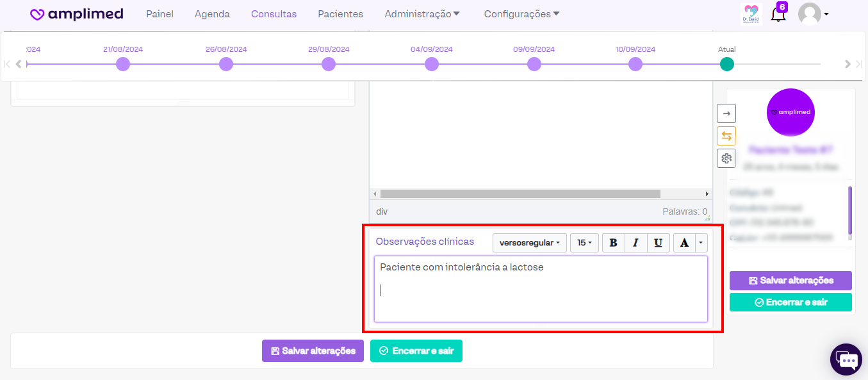Open the font size 15 dropdown
Image resolution: width=868 pixels, height=380 pixels.
584,243
